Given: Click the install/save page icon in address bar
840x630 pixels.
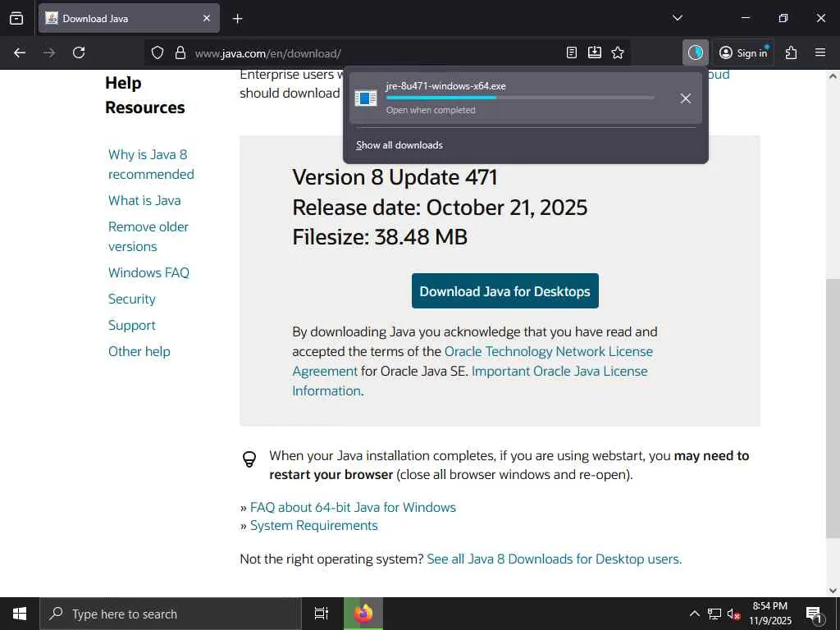Looking at the screenshot, I should pos(595,52).
